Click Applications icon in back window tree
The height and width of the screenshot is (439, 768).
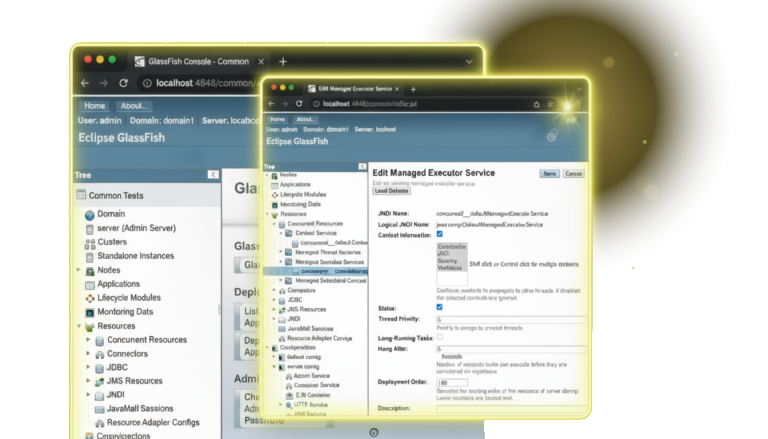[90, 285]
